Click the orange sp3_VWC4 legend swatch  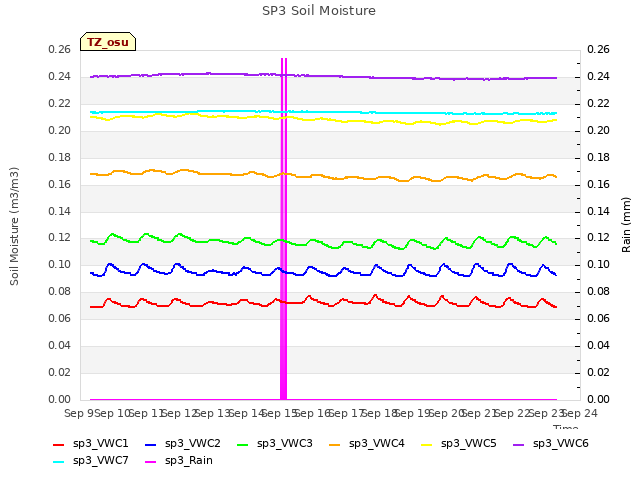pyautogui.click(x=335, y=444)
